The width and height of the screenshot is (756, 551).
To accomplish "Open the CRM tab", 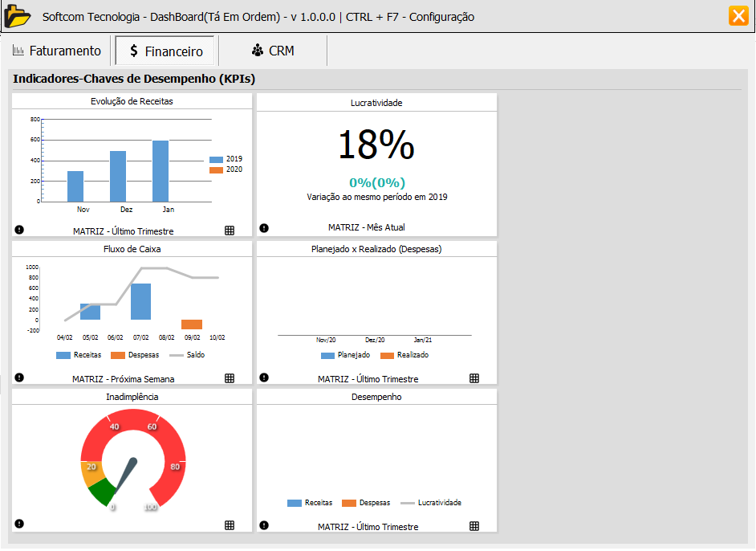I will 273,51.
